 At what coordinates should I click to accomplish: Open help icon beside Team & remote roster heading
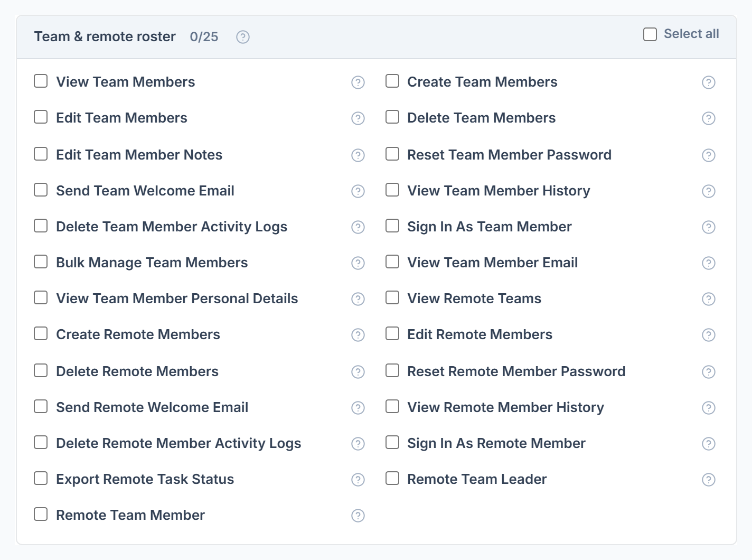tap(243, 37)
